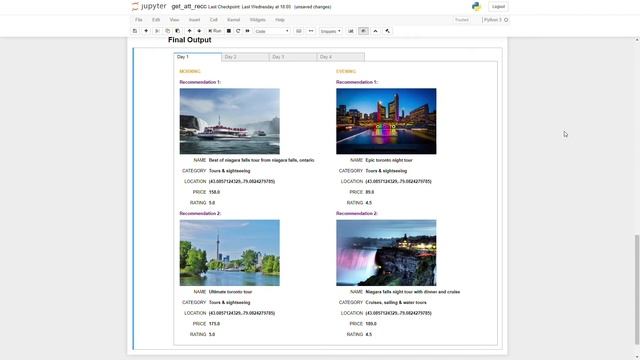640x360 pixels.
Task: Click the MORNING section label
Action: pyautogui.click(x=190, y=71)
